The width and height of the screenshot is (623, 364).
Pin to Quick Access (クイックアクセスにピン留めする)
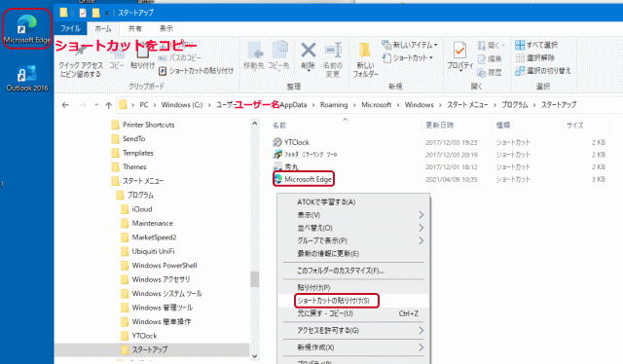[81, 60]
